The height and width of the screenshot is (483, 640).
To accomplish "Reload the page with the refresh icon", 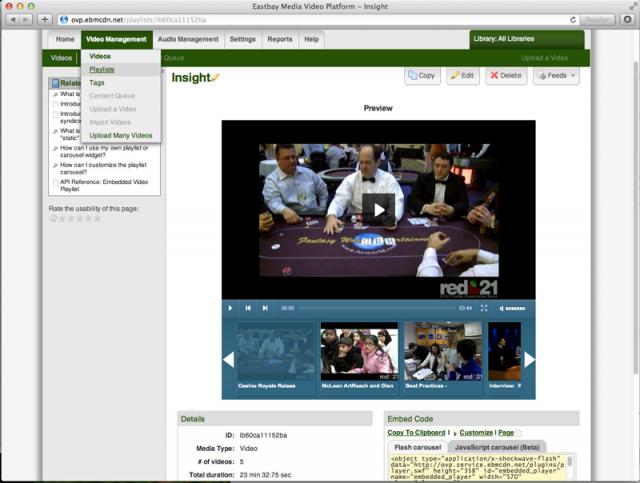I will [x=573, y=20].
